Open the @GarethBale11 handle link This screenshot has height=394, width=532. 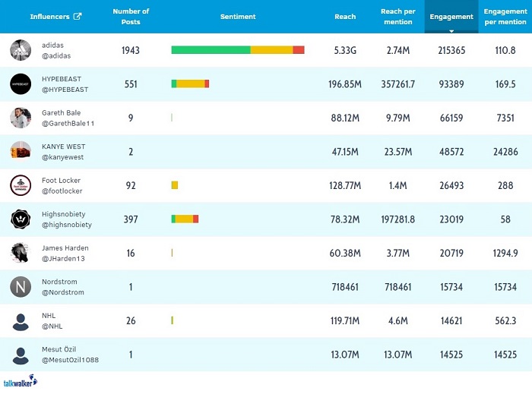point(68,123)
